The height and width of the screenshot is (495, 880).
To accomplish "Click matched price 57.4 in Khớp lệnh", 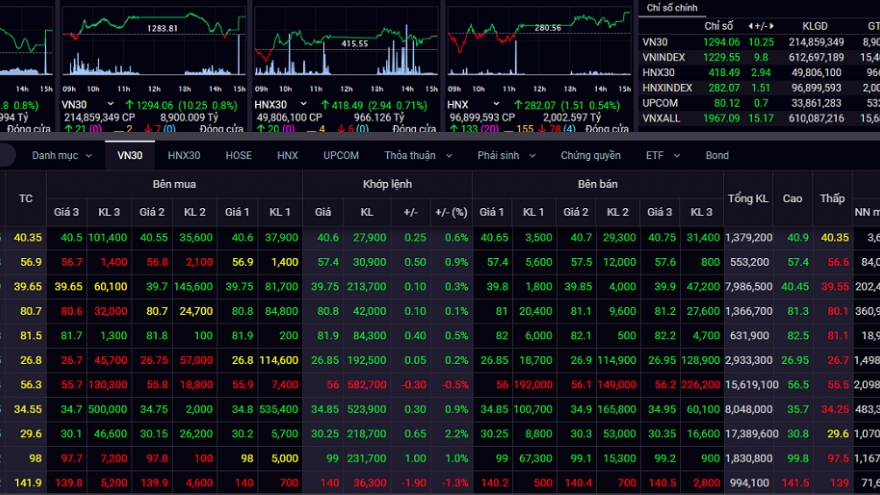I will click(328, 262).
